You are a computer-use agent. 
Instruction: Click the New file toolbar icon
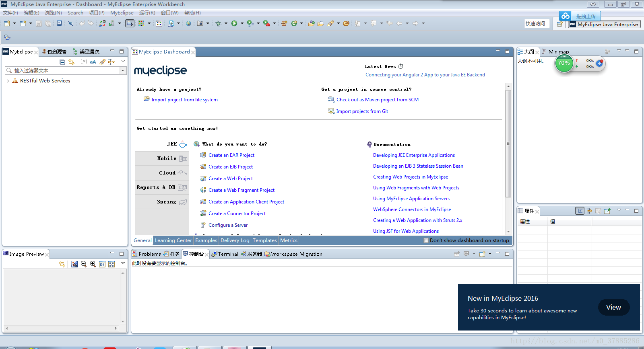tap(7, 23)
